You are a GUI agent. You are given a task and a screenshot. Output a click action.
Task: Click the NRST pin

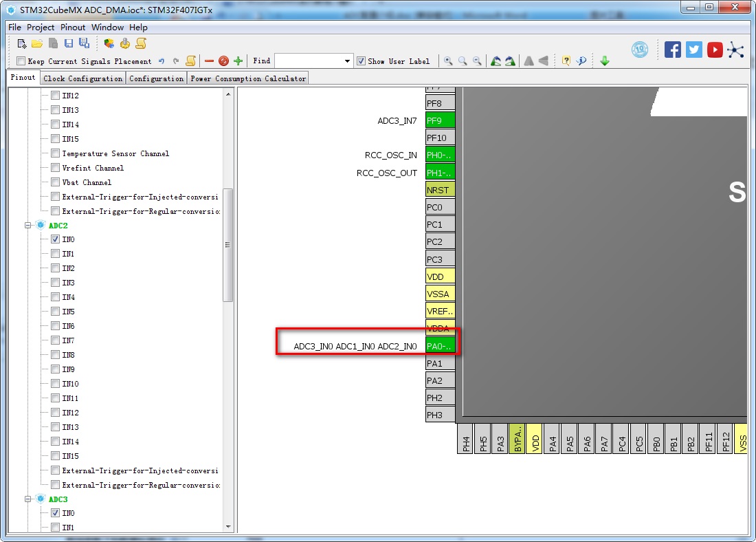pos(440,190)
